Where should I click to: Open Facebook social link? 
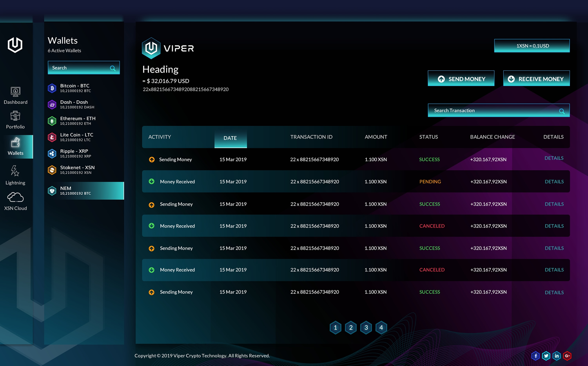click(535, 356)
